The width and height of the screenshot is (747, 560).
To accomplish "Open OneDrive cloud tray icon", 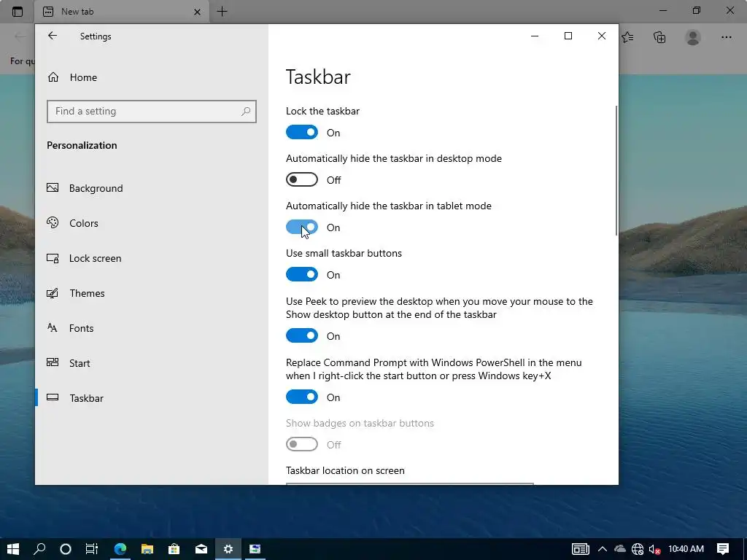I will click(620, 549).
